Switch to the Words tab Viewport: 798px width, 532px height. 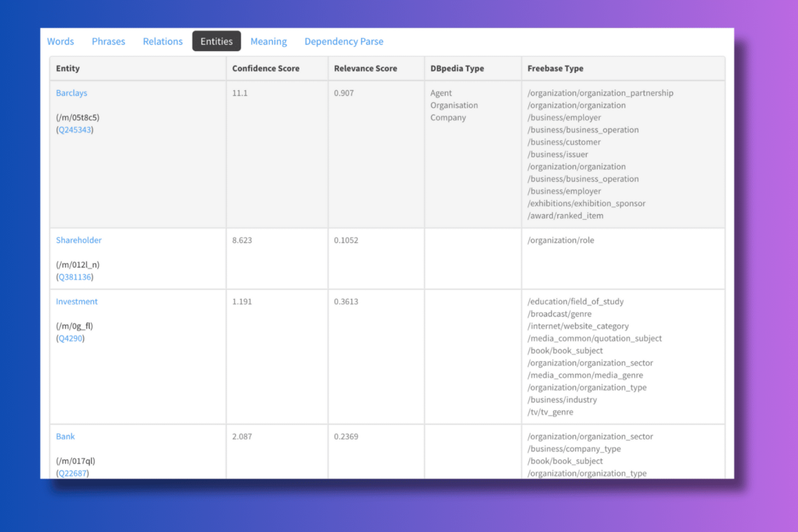[61, 41]
